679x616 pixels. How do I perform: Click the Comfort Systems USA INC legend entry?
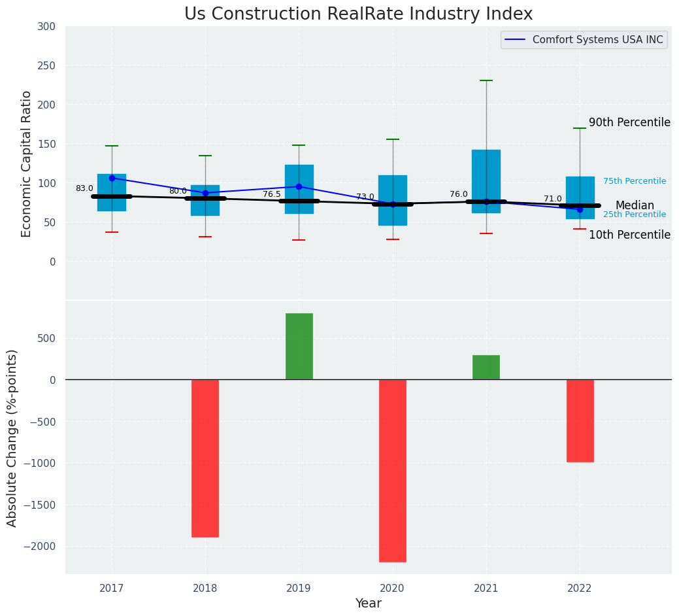point(584,40)
